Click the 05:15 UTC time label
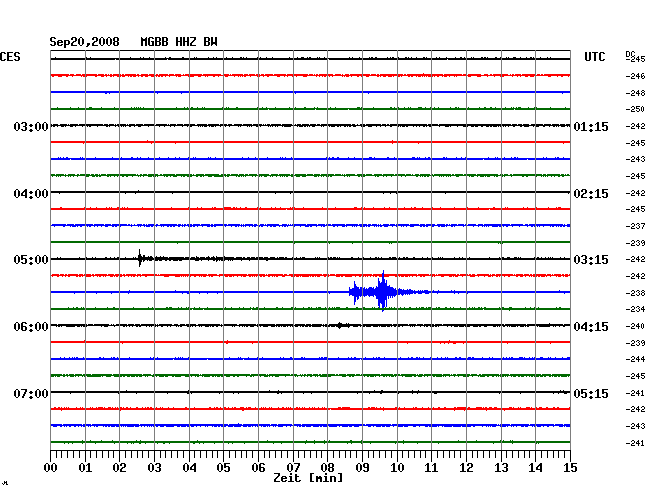 click(591, 393)
